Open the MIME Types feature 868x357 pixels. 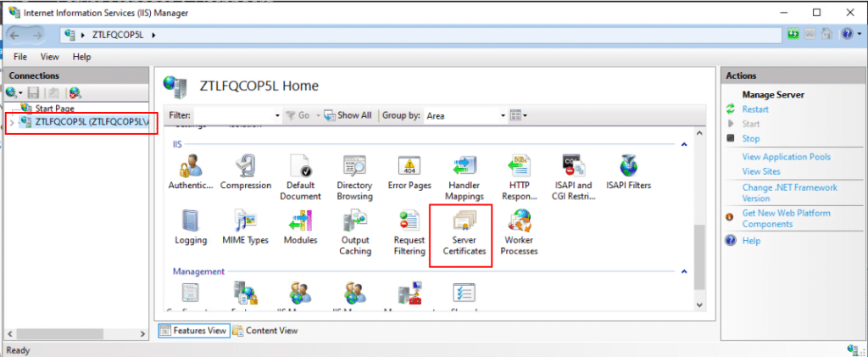[245, 227]
